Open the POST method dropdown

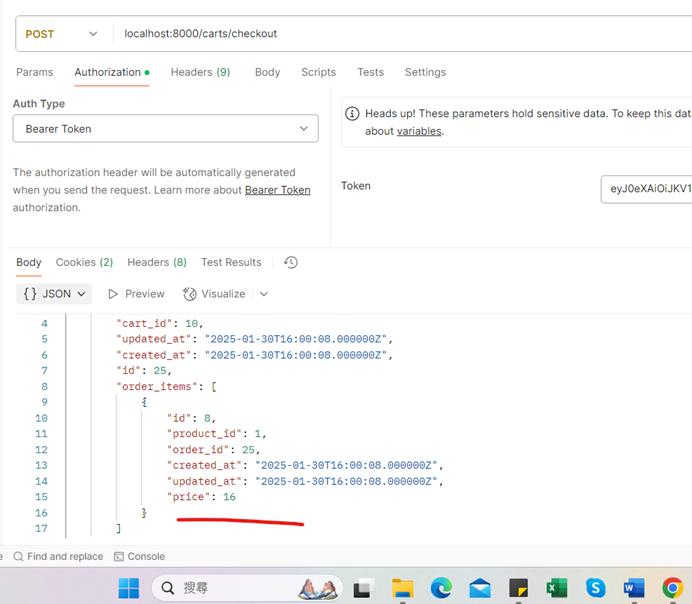(61, 34)
